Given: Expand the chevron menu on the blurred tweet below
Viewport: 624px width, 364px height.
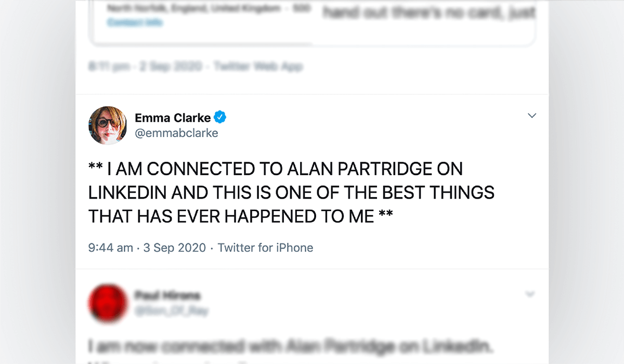Looking at the screenshot, I should point(530,294).
